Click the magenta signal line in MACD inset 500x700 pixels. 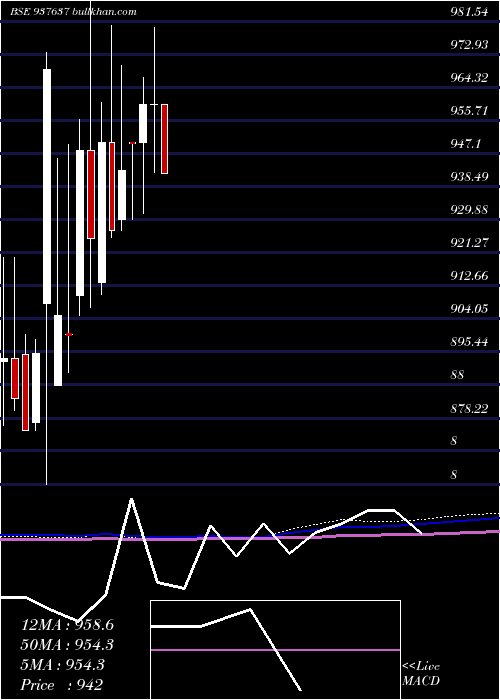click(x=275, y=650)
